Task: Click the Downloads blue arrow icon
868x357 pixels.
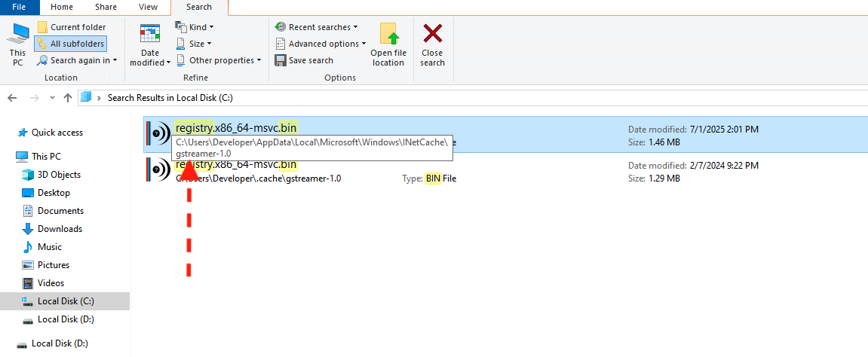Action: [x=28, y=229]
